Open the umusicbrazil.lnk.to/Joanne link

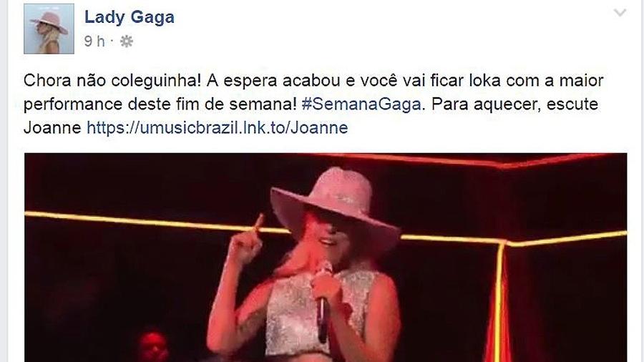pos(218,127)
